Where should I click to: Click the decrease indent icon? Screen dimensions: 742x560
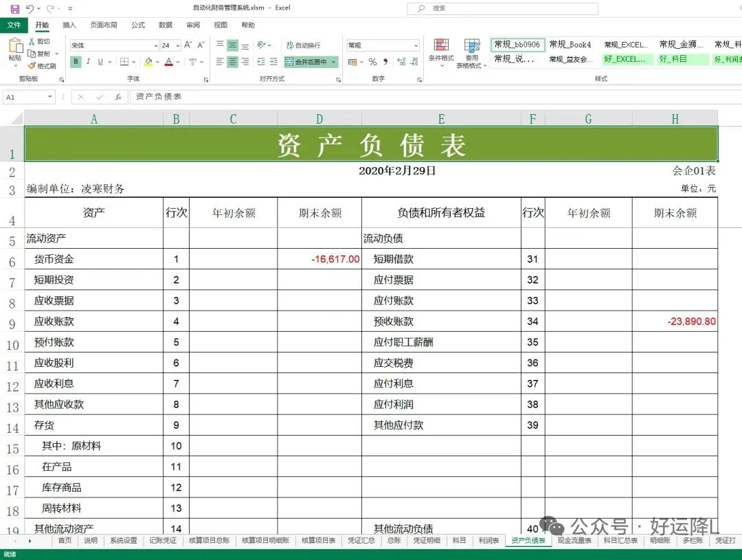click(x=261, y=62)
